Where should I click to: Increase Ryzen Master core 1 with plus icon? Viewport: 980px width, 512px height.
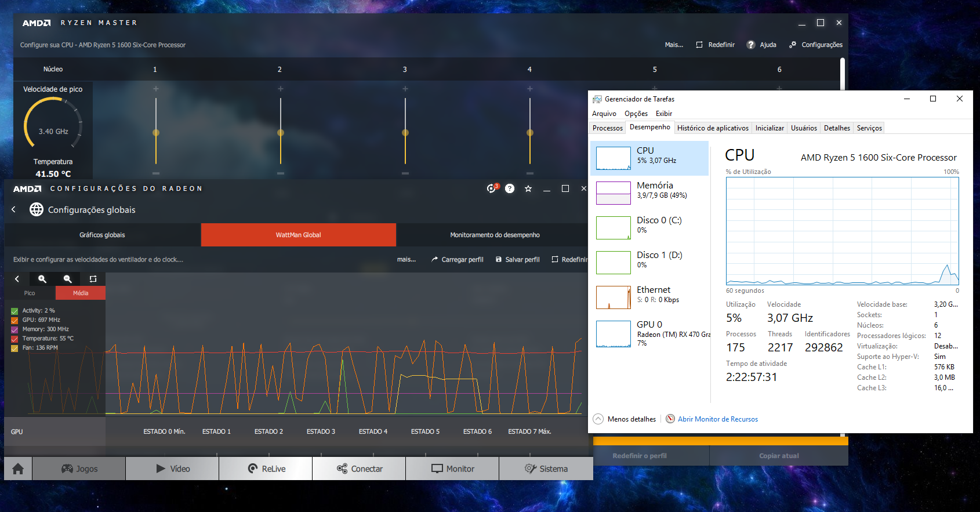click(156, 89)
